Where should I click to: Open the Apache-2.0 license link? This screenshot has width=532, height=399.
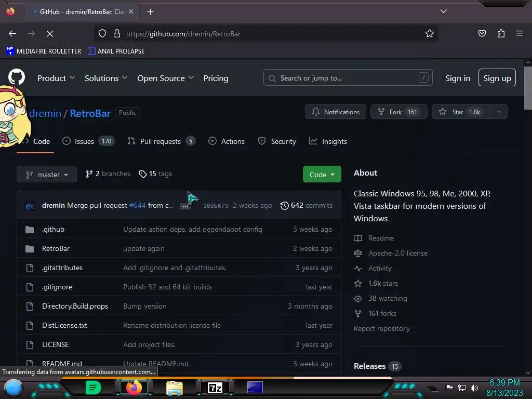pyautogui.click(x=391, y=253)
